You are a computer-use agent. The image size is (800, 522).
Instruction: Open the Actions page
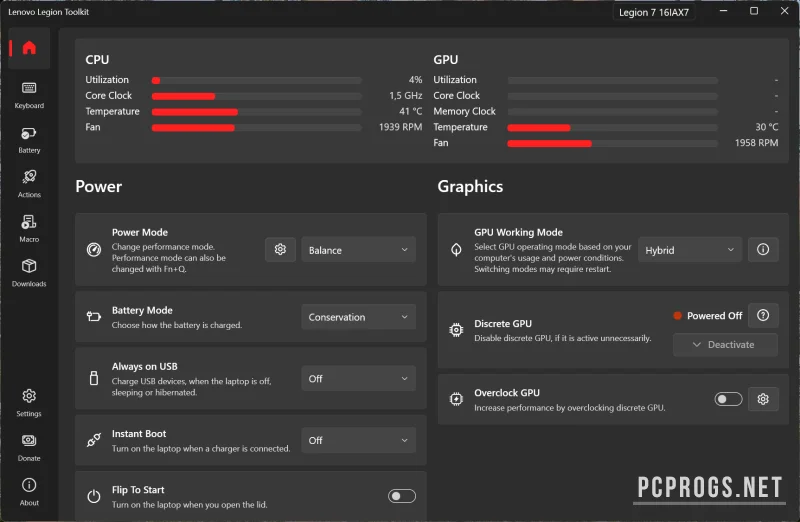pos(29,184)
